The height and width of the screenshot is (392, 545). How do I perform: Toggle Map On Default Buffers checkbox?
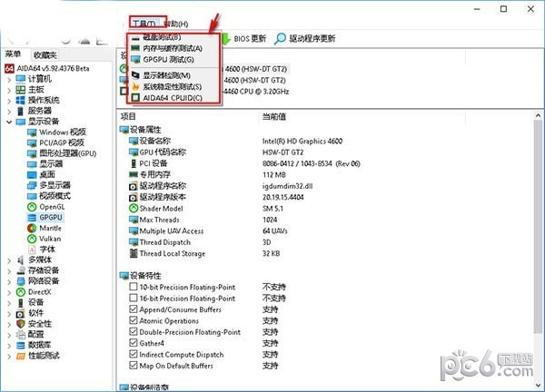pyautogui.click(x=134, y=366)
